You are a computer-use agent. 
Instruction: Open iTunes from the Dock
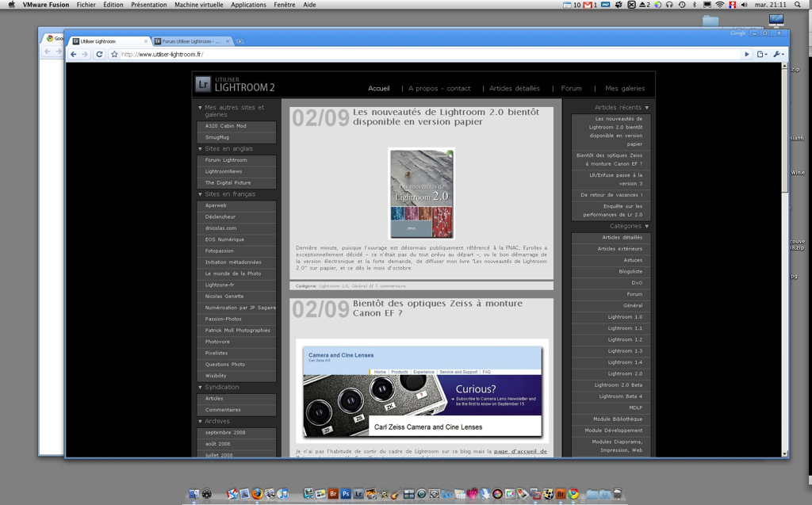pyautogui.click(x=282, y=494)
